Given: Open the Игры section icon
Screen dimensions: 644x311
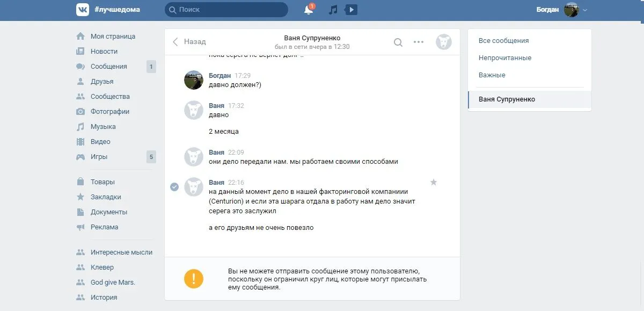Looking at the screenshot, I should [x=80, y=157].
